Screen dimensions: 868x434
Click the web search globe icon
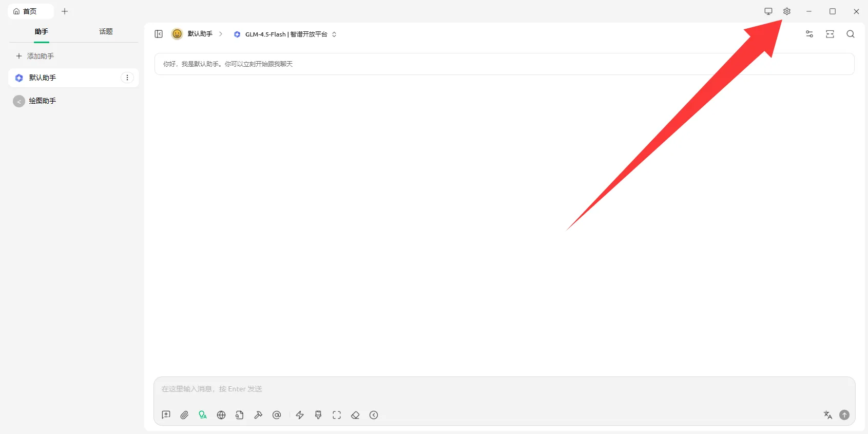click(221, 415)
